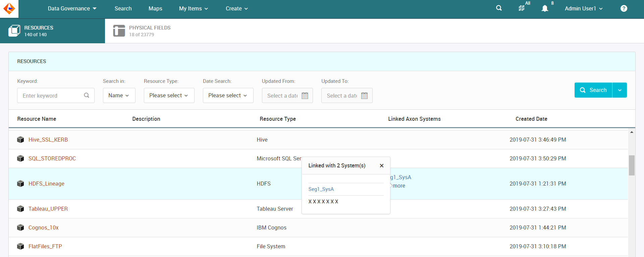Click the Physical Fields table icon
The width and height of the screenshot is (644, 257).
tap(119, 31)
